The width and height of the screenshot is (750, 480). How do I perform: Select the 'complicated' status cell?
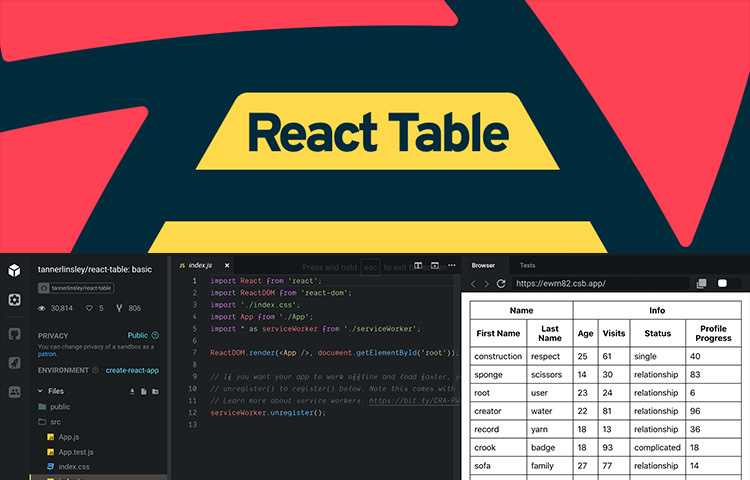tap(658, 447)
